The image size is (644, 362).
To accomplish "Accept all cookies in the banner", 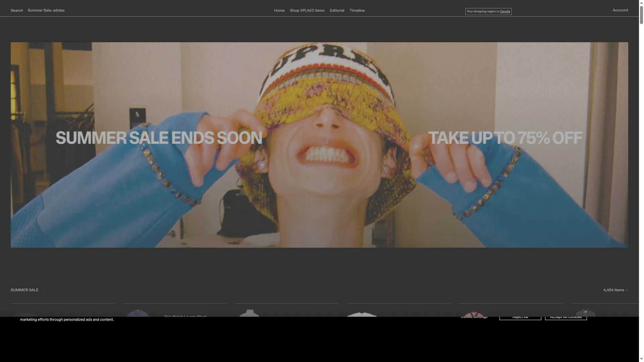I will point(566,317).
